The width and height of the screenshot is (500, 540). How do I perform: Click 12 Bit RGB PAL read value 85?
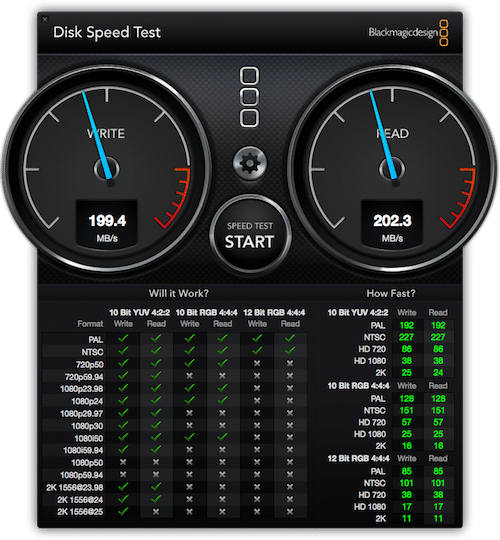[438, 471]
